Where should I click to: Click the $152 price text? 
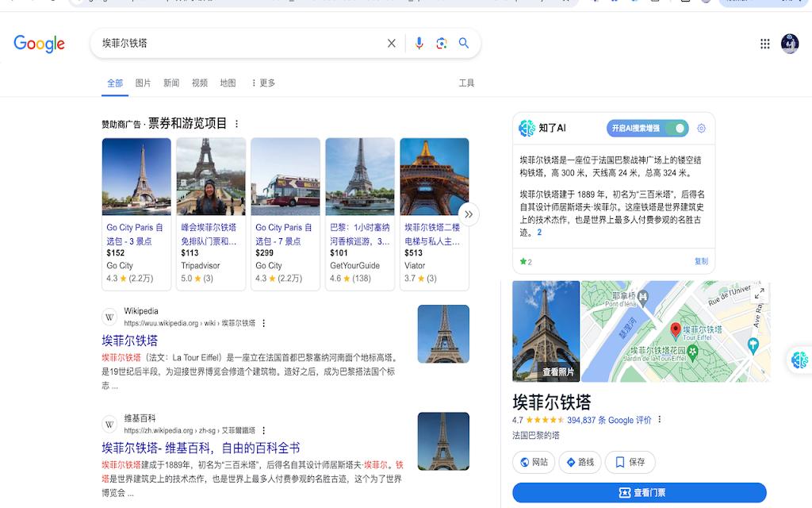click(x=116, y=253)
